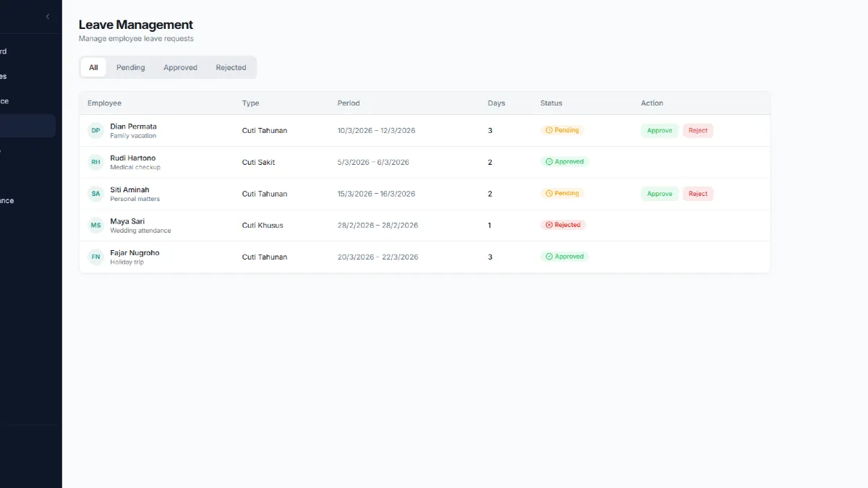Switch to the Pending tab

pyautogui.click(x=131, y=67)
